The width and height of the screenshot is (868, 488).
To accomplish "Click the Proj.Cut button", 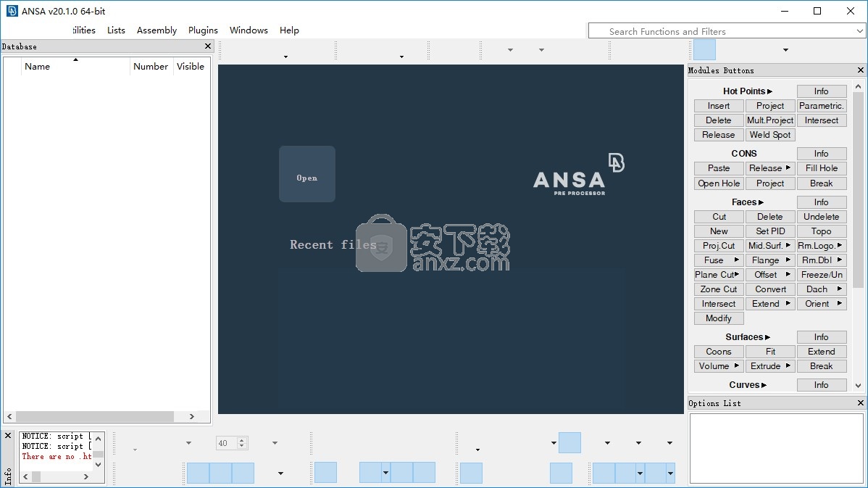I will (x=719, y=245).
